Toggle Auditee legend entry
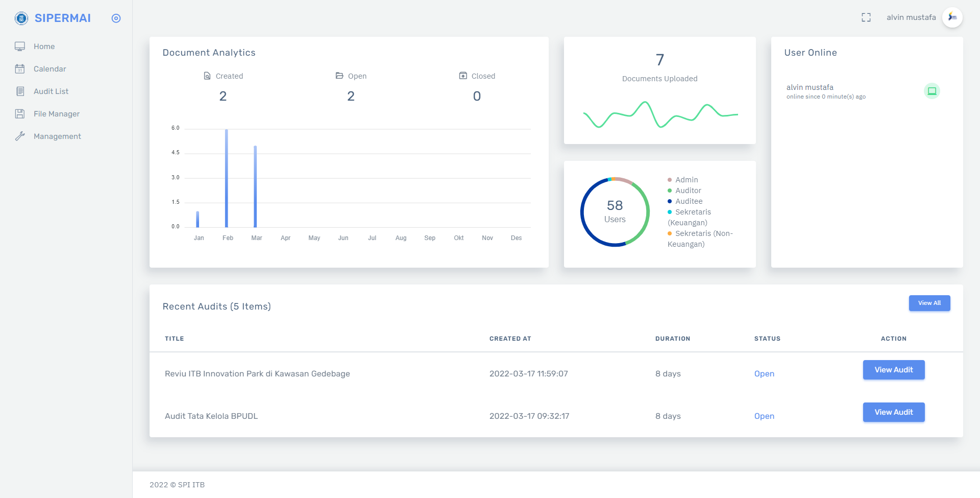This screenshot has width=980, height=498. coord(685,201)
